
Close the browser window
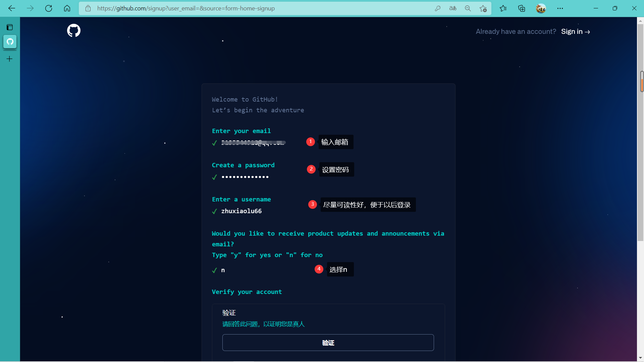click(x=634, y=8)
